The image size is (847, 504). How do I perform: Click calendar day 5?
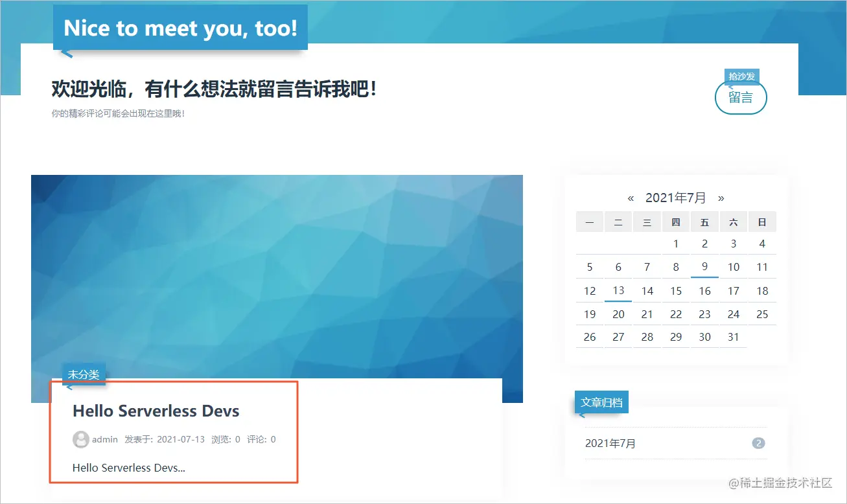tap(590, 267)
